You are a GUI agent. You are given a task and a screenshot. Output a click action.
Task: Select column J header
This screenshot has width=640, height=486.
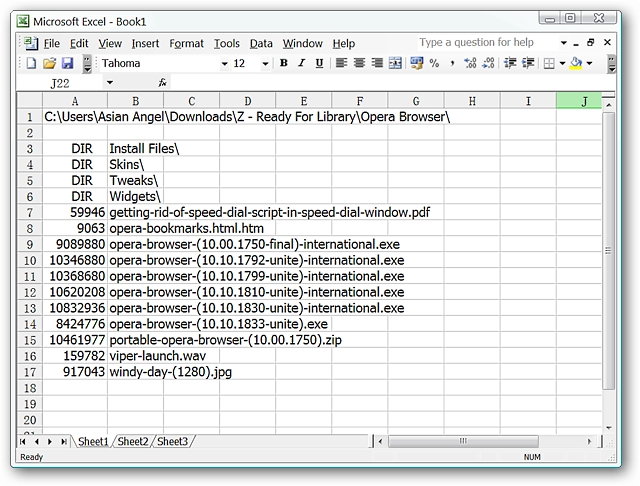tap(579, 101)
